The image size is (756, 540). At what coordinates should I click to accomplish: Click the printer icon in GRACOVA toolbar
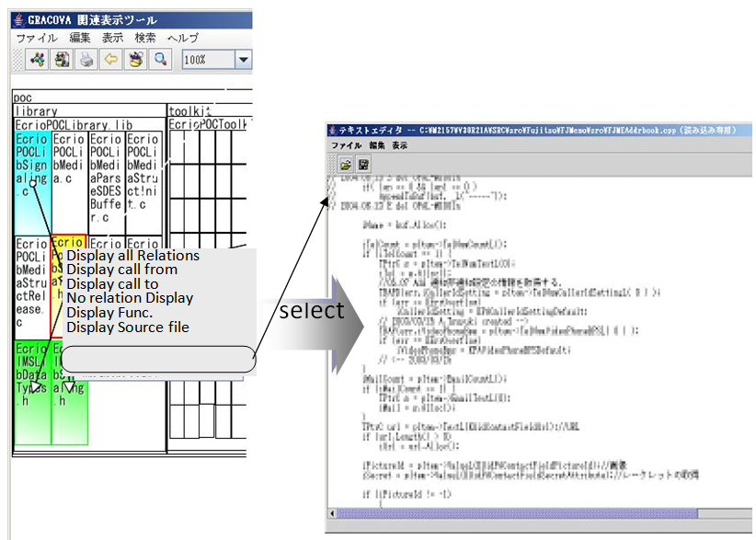[x=86, y=60]
